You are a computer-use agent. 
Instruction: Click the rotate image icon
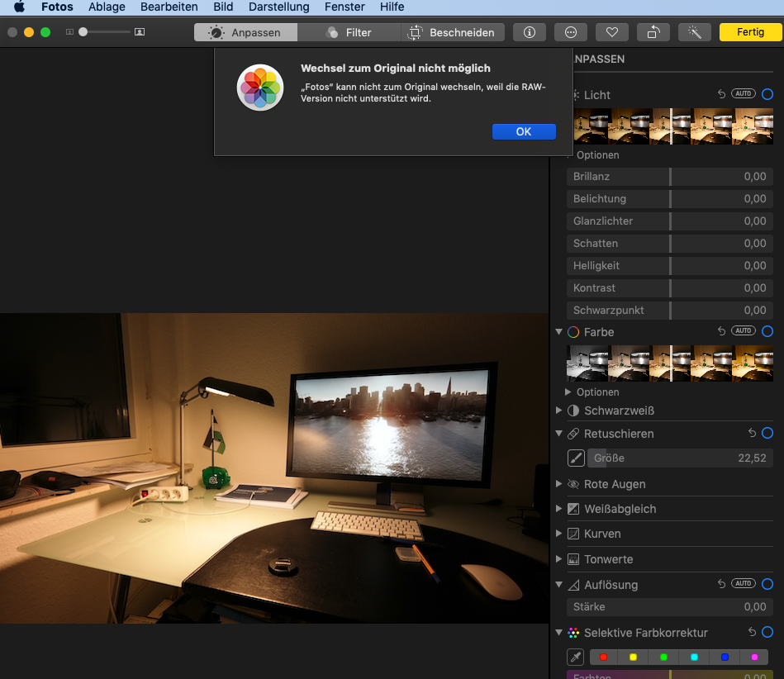pos(653,32)
